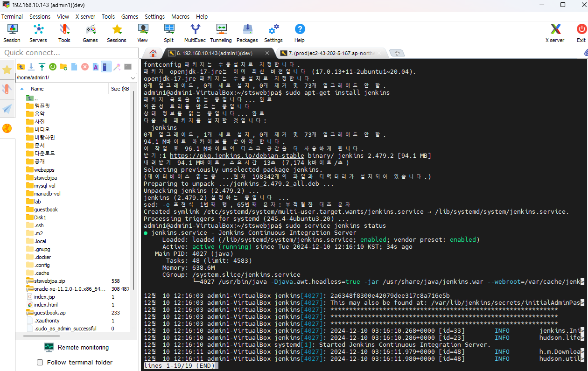This screenshot has height=371, width=588.
Task: Select the Disk1 folder
Action: point(40,217)
